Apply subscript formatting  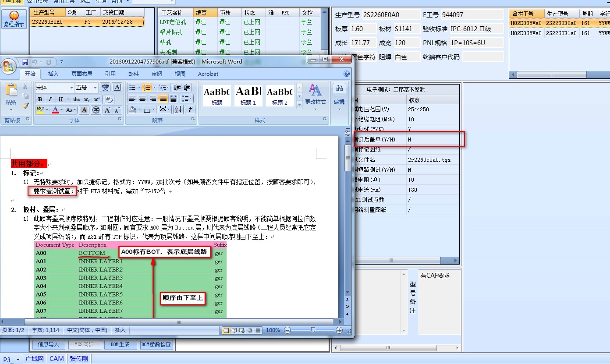tap(86, 99)
